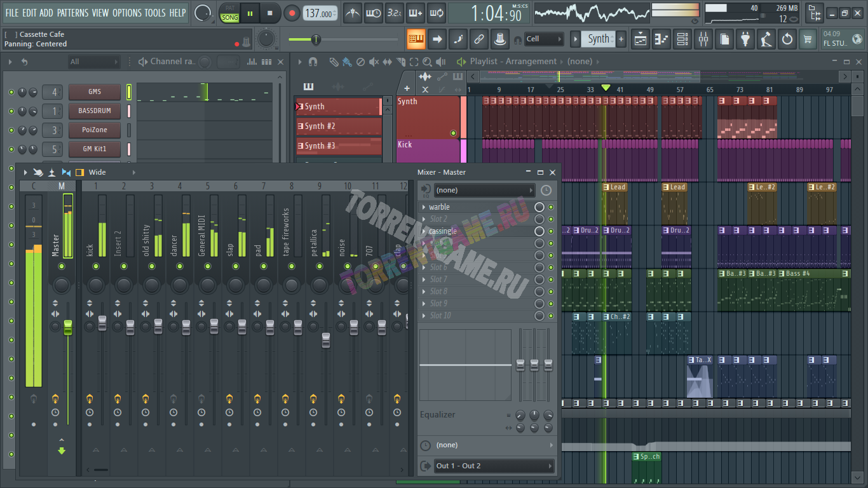Click the PoiZone channel button

coord(94,130)
